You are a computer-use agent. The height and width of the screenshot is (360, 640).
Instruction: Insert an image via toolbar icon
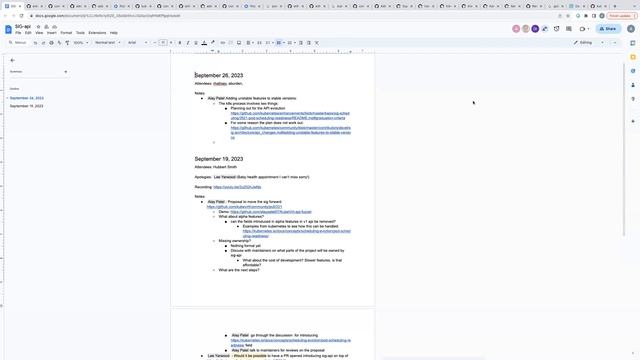(x=239, y=42)
